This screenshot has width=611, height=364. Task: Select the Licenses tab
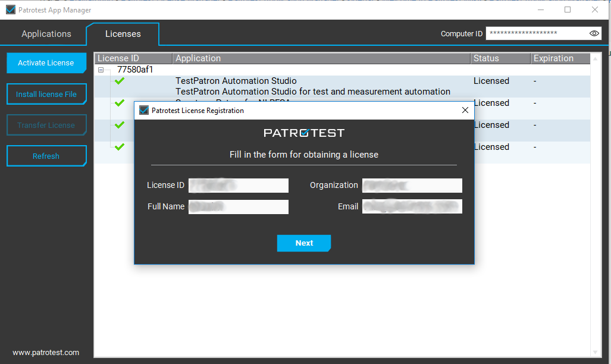coord(123,34)
